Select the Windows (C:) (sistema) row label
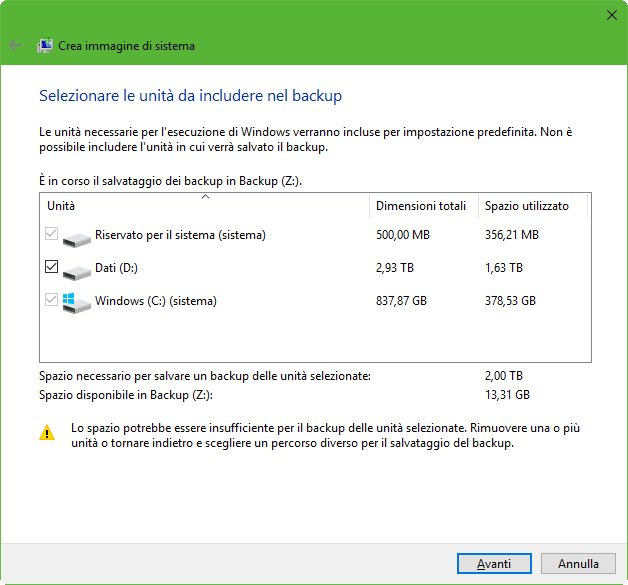This screenshot has height=585, width=628. click(x=155, y=300)
